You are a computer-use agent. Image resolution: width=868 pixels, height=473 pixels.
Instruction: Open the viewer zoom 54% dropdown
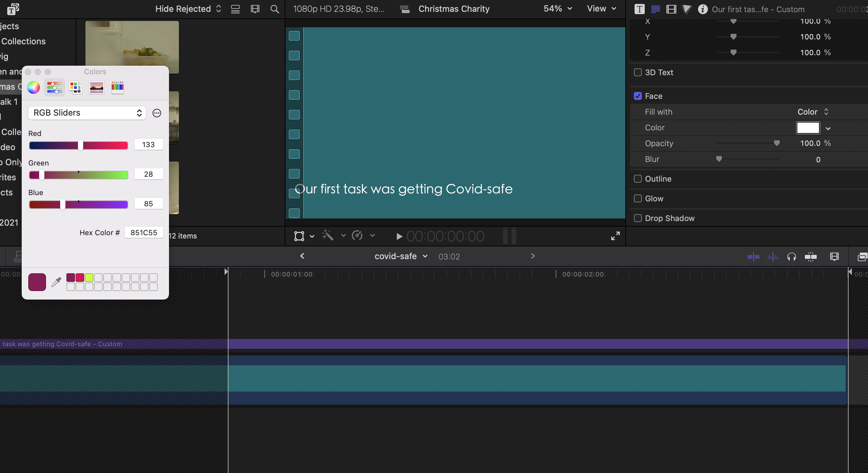point(558,9)
